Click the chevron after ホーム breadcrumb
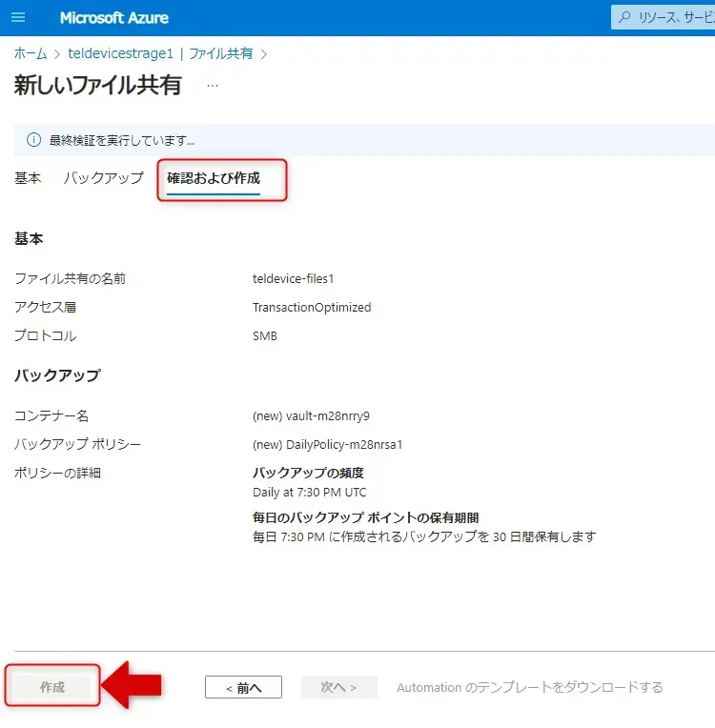 click(x=57, y=54)
